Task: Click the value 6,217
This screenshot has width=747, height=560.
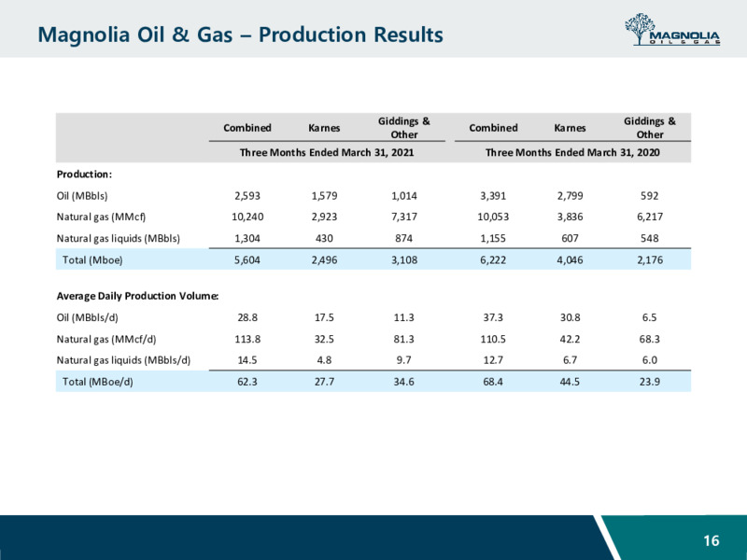Action: (x=649, y=217)
